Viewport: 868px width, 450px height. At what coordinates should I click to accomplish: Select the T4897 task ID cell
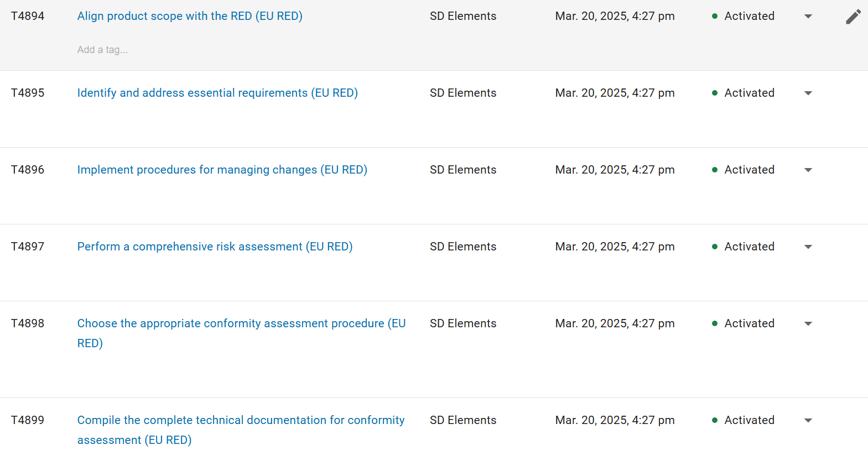point(28,247)
